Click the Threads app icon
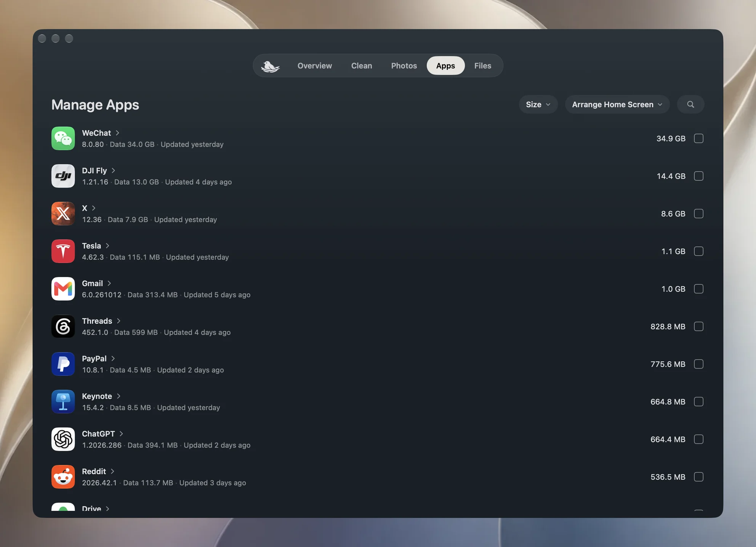The width and height of the screenshot is (756, 547). pos(63,326)
